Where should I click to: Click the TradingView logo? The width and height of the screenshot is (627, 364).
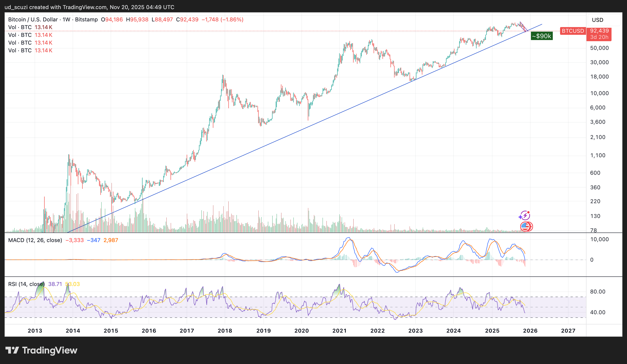tap(42, 350)
